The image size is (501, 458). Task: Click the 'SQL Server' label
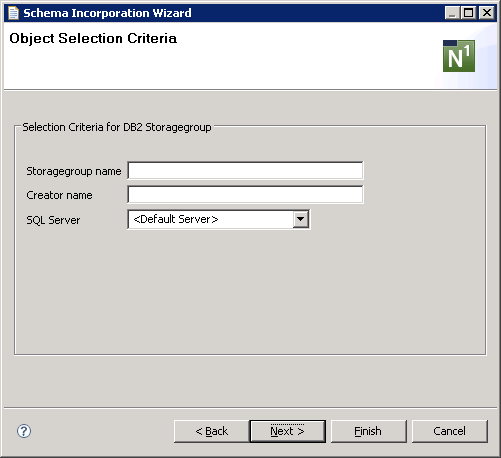tap(53, 220)
